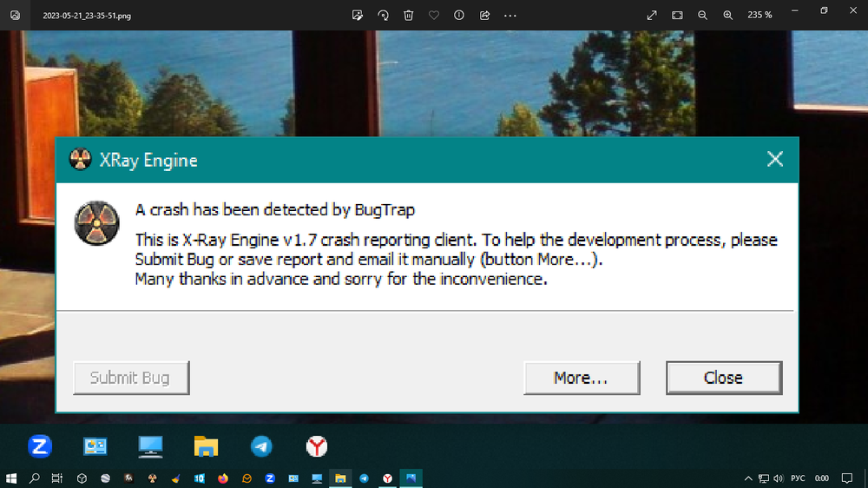Open Yandex Browser from the taskbar
Screen dimensions: 868x488
(x=387, y=478)
